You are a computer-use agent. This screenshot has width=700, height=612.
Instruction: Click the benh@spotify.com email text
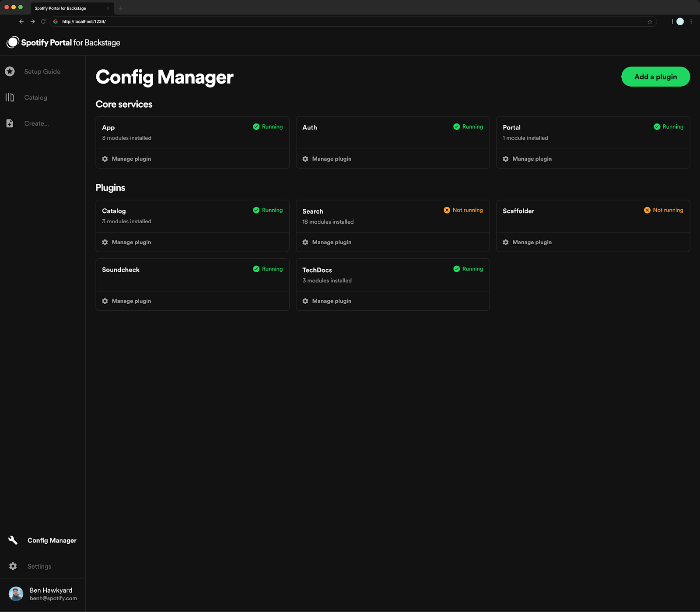pyautogui.click(x=53, y=598)
